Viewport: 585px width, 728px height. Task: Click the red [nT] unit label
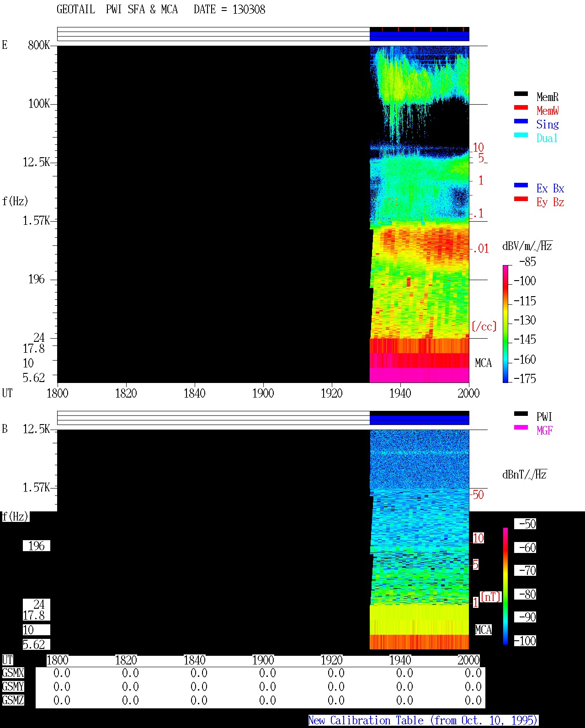point(491,597)
